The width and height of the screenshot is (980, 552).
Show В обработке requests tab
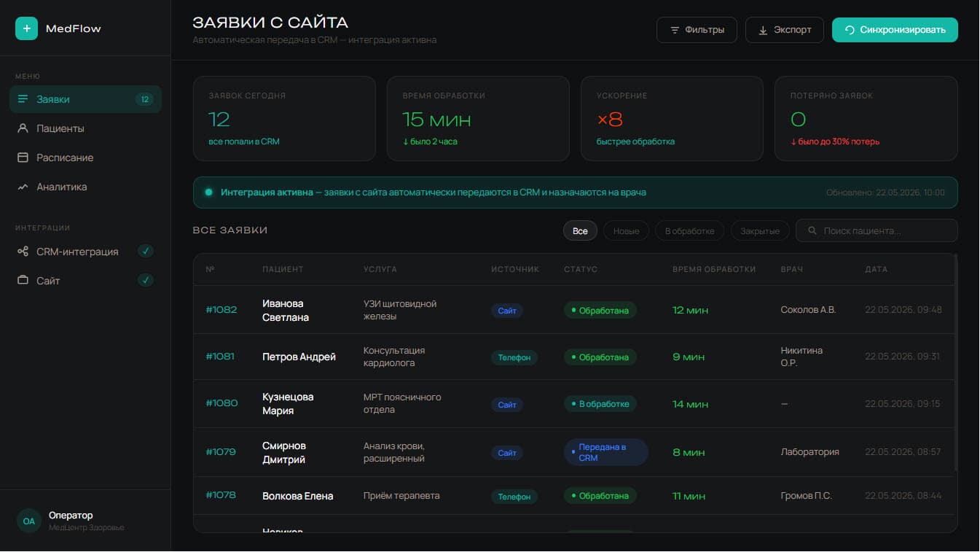click(689, 230)
